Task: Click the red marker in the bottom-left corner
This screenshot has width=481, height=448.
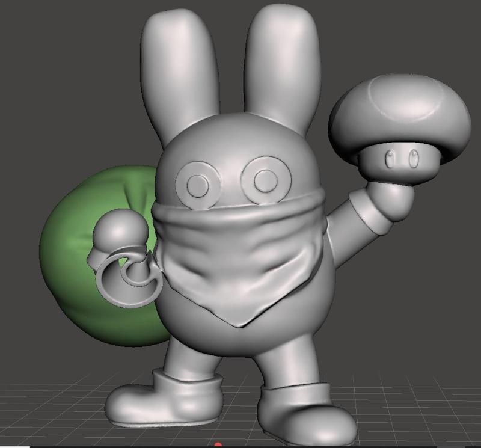Action: [x=3, y=445]
